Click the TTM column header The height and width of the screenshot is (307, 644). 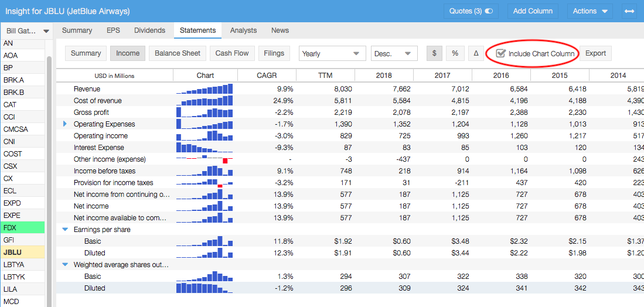point(325,76)
